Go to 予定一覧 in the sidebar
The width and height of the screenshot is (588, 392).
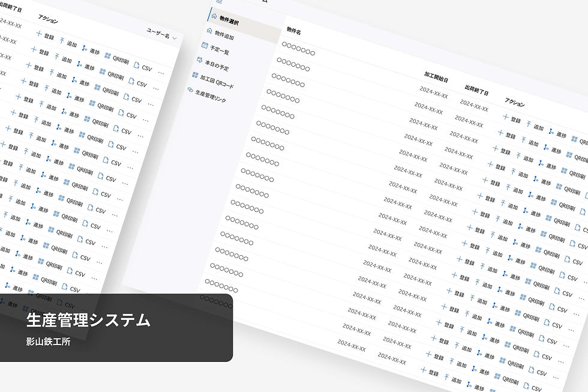coord(220,49)
